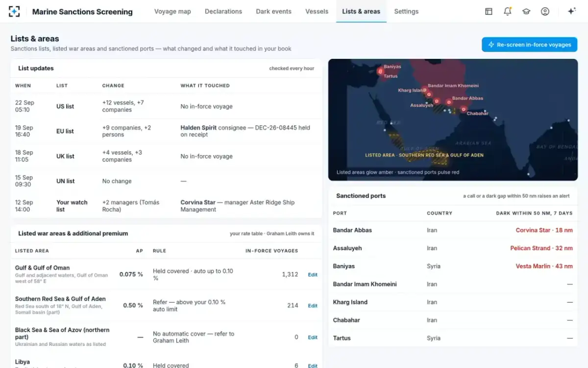Viewport: 588px width, 368px height.
Task: Click the 'US list' entry in List updates
Action: click(65, 106)
